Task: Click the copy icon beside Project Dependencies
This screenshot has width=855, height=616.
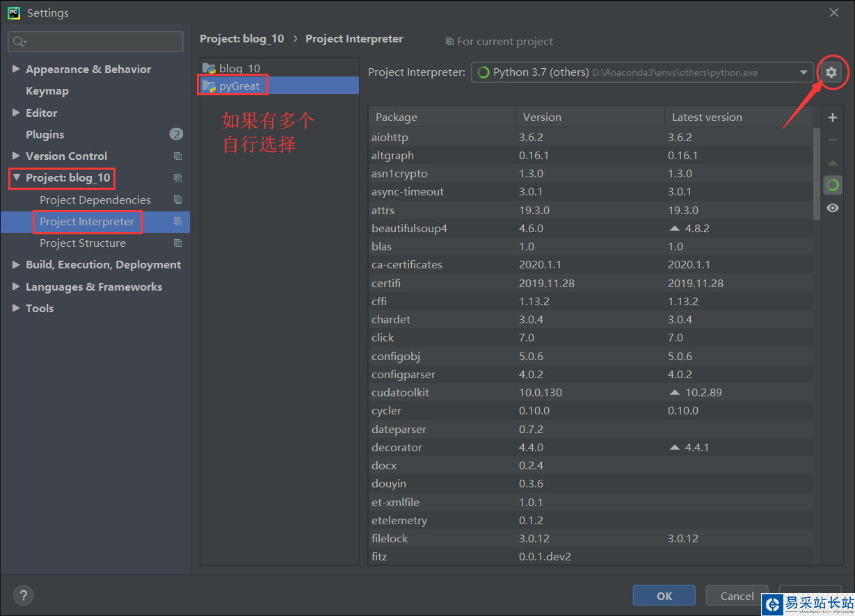Action: point(177,200)
